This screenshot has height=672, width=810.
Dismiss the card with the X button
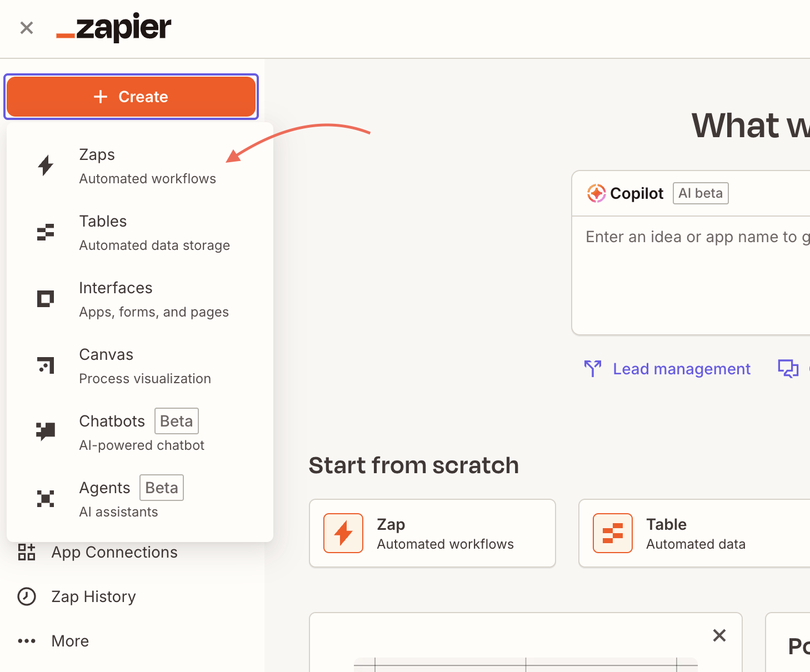(719, 635)
